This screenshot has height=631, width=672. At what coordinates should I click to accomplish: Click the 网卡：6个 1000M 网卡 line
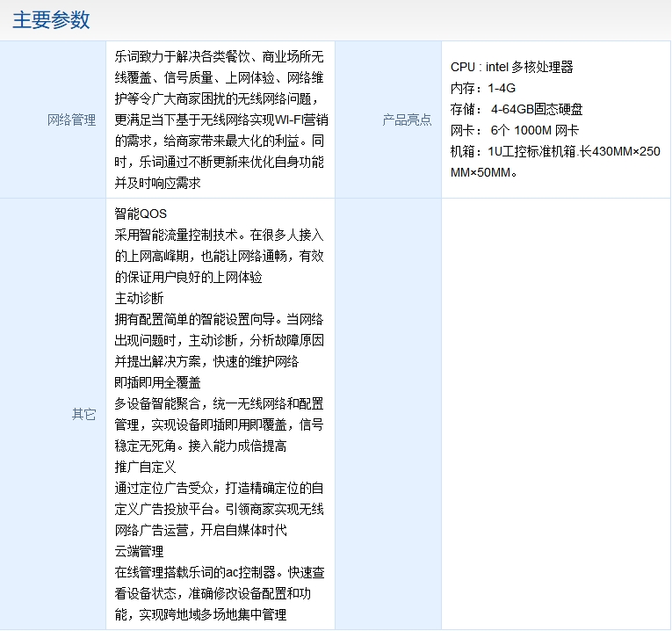515,130
